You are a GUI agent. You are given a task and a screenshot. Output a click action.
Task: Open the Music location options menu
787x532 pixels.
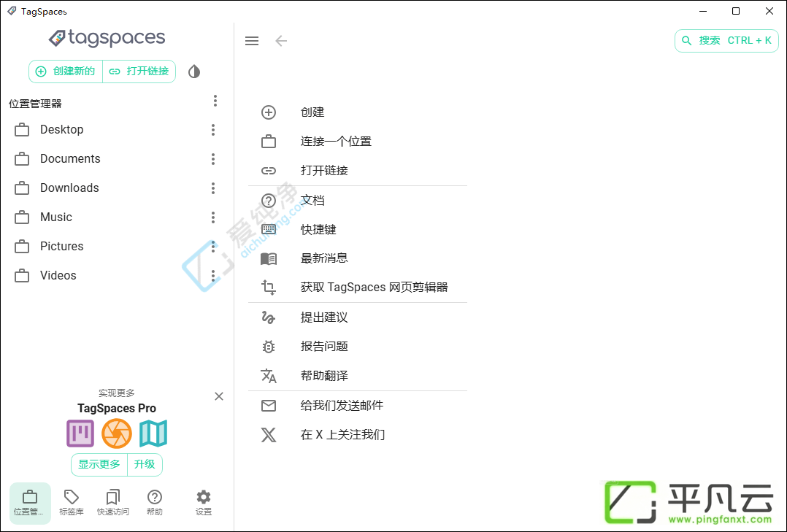[x=213, y=217]
